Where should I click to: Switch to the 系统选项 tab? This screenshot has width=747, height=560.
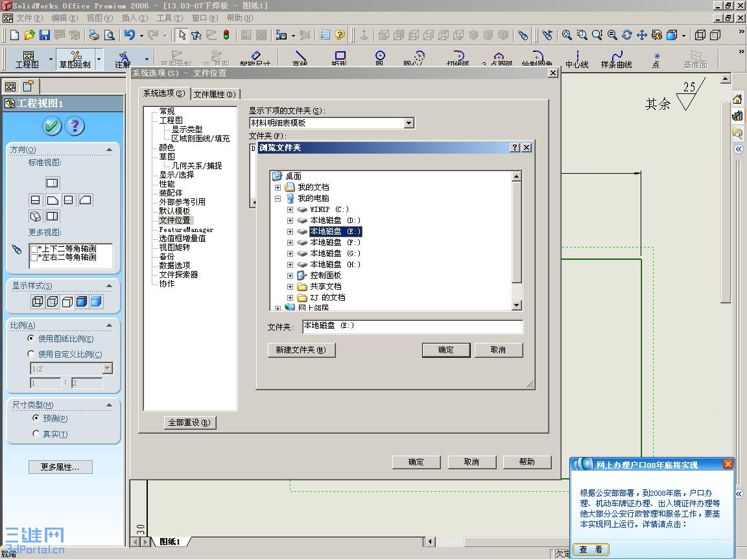click(164, 93)
